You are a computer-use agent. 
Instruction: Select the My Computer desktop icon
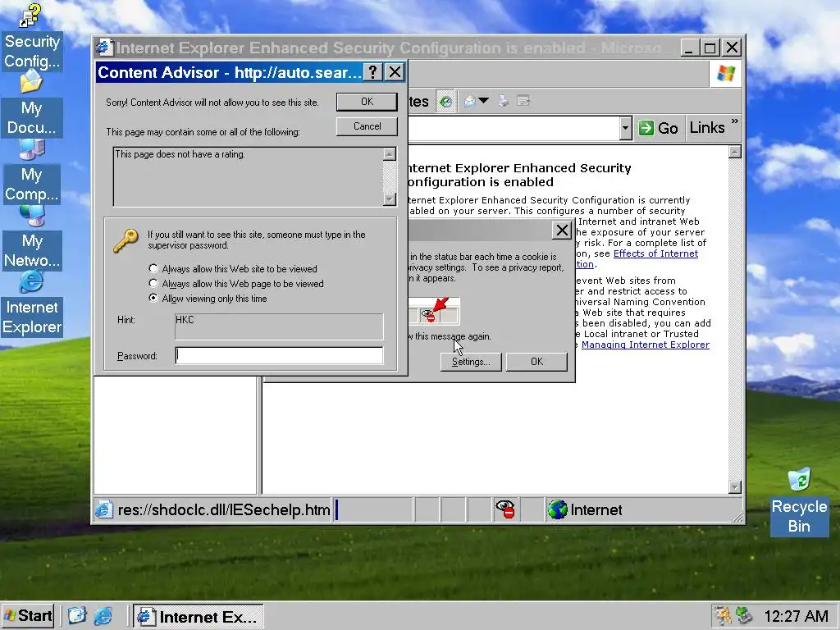tap(31, 171)
